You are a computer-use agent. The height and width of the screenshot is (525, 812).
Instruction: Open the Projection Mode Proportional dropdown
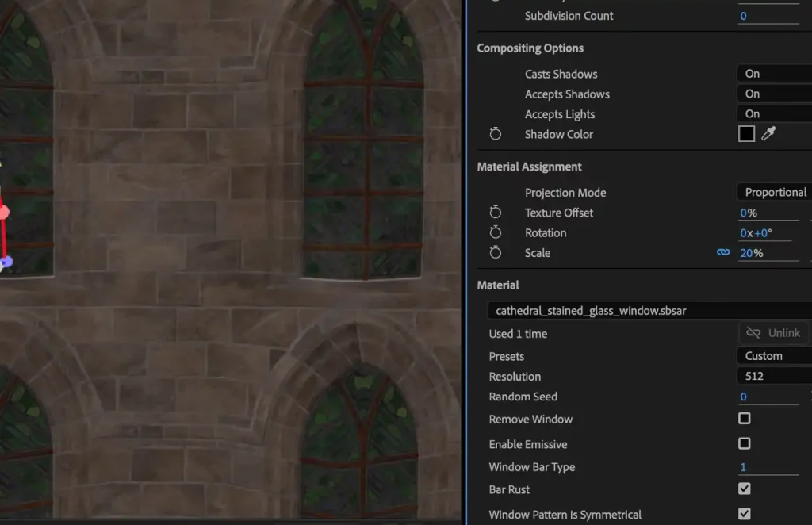(x=774, y=192)
